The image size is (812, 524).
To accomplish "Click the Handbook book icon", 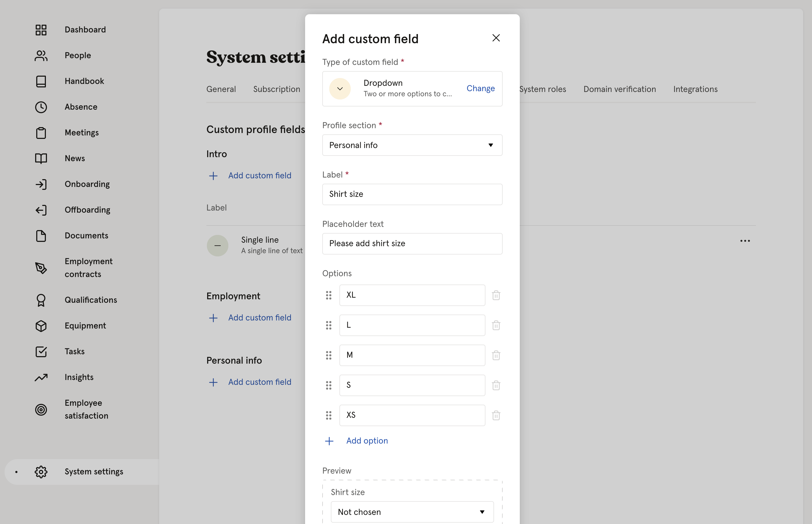I will click(41, 81).
